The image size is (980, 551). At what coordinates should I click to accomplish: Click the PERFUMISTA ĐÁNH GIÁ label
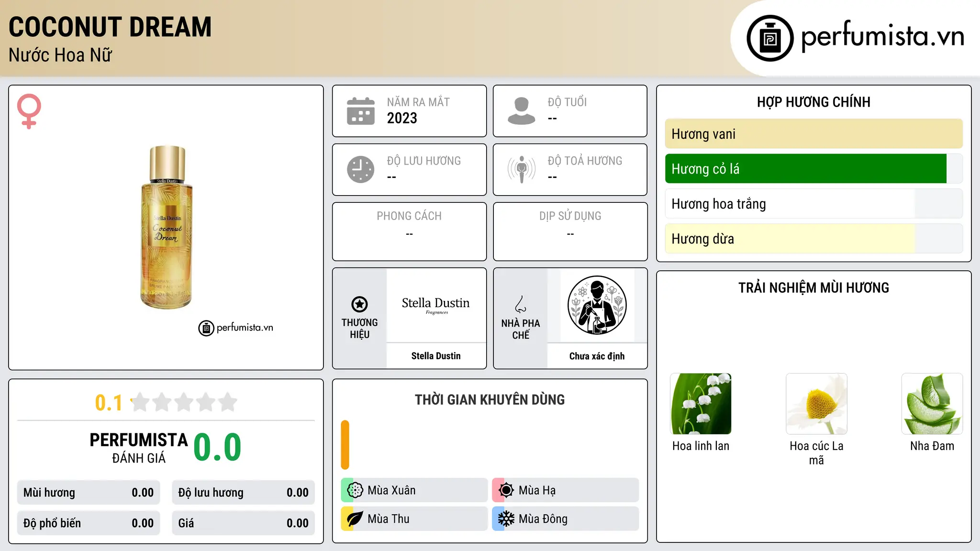click(x=139, y=448)
